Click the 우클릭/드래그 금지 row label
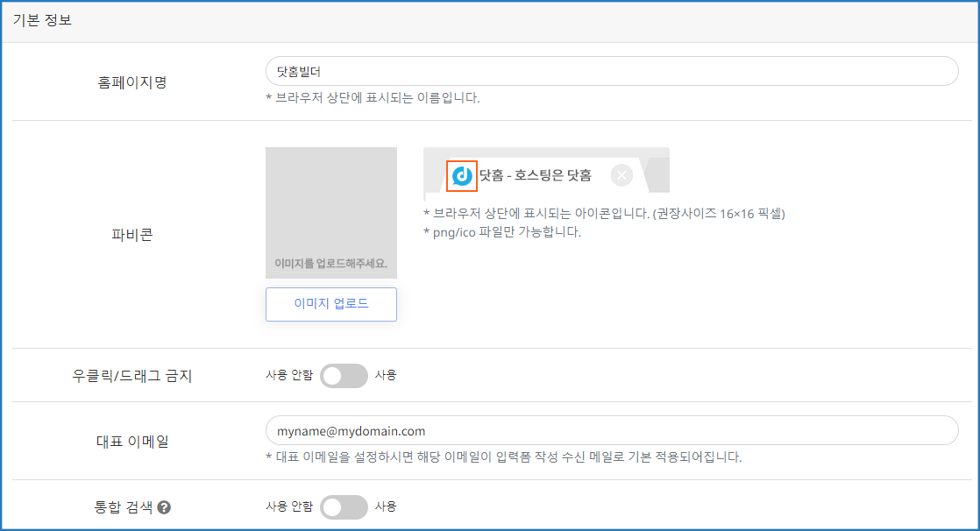Image resolution: width=980 pixels, height=531 pixels. tap(132, 376)
